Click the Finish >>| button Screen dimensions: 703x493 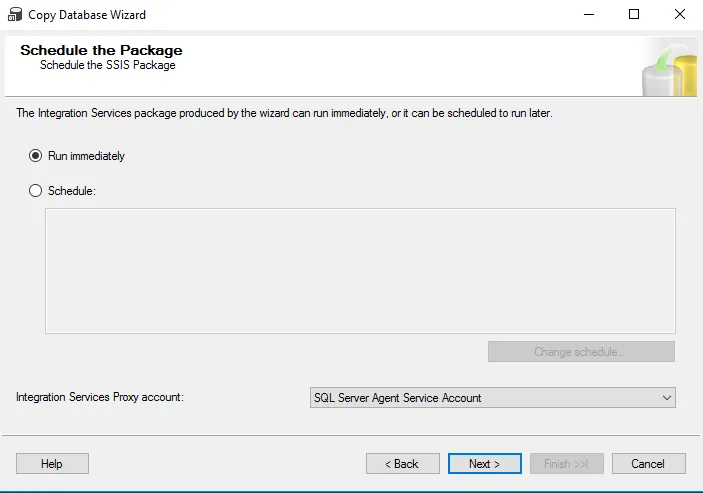[x=567, y=464]
